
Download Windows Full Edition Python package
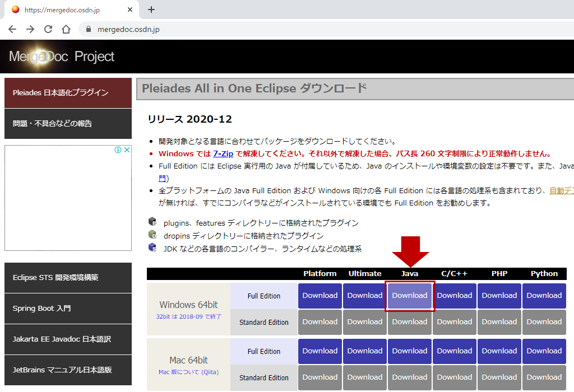(x=544, y=296)
